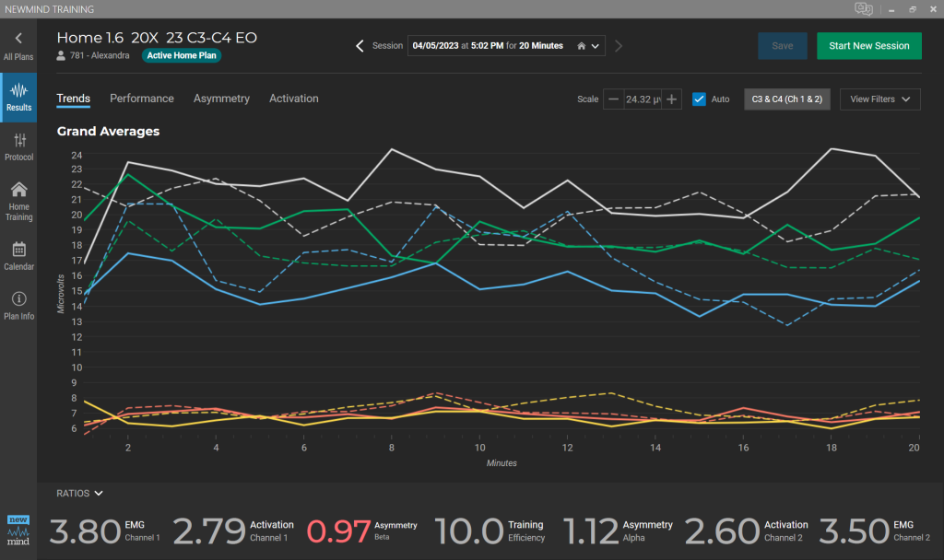The height and width of the screenshot is (560, 944).
Task: Show Plan Info details
Action: [x=18, y=306]
